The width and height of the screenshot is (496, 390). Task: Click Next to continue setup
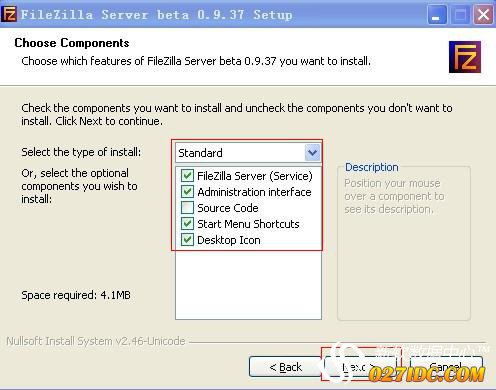click(x=361, y=367)
